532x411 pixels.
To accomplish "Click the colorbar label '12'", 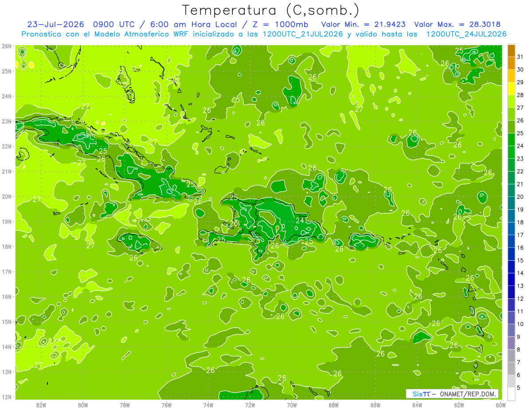I will 520,299.
